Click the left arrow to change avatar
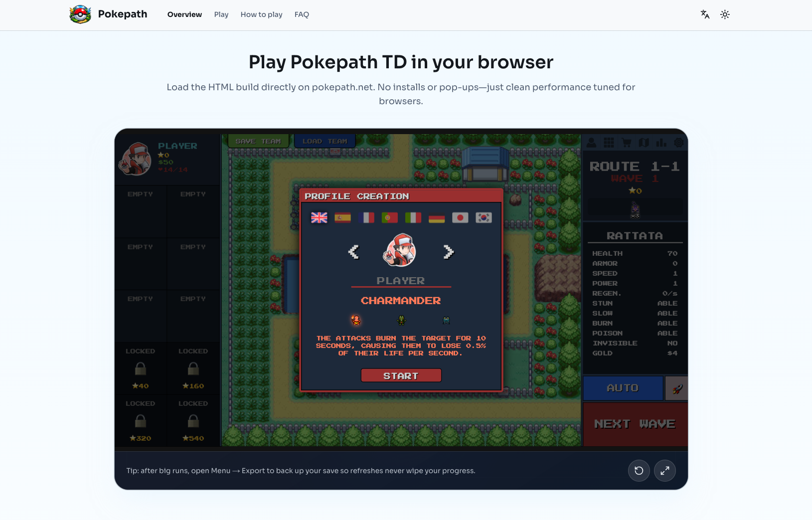 pyautogui.click(x=354, y=252)
